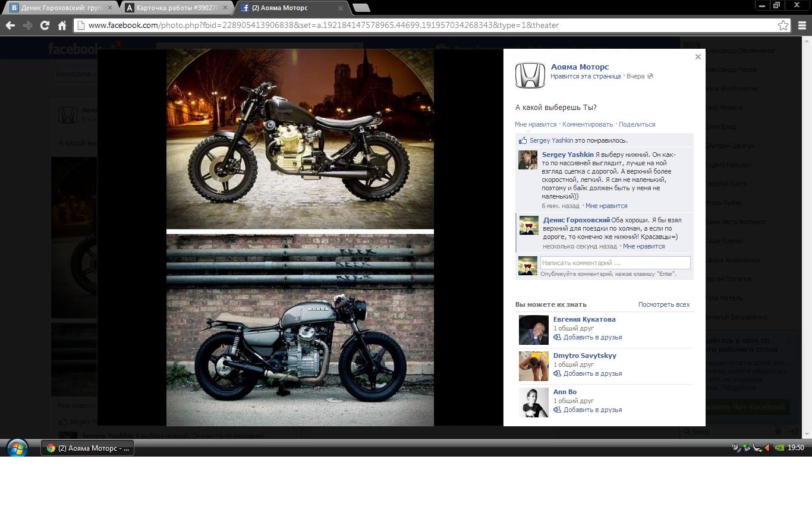Focus the facebook.com address bar
812x522 pixels.
[x=433, y=25]
